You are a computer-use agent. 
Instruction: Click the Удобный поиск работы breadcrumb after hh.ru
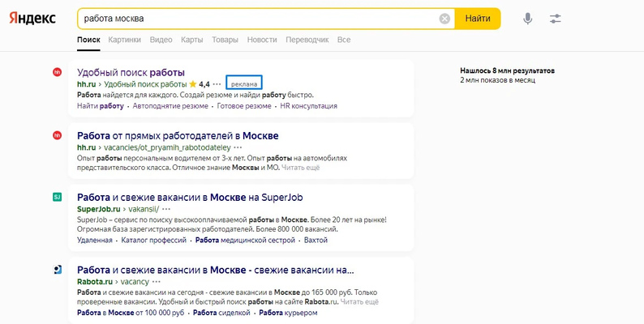pos(145,84)
